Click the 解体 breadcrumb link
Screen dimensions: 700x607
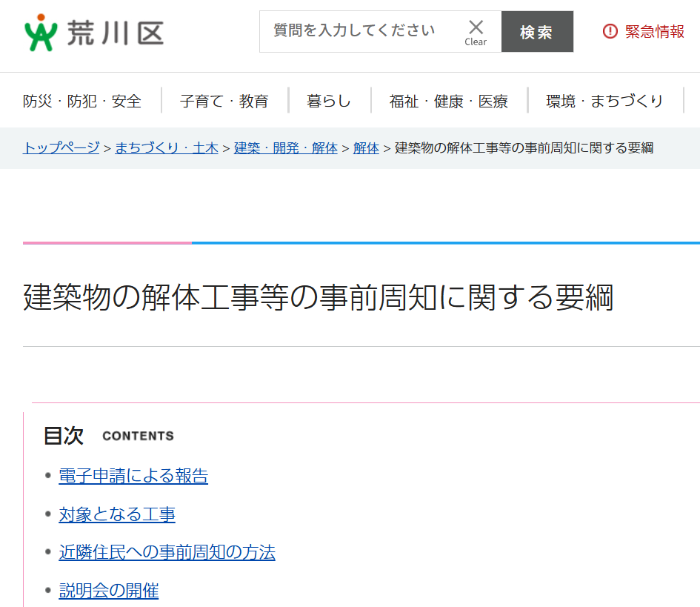pyautogui.click(x=366, y=147)
